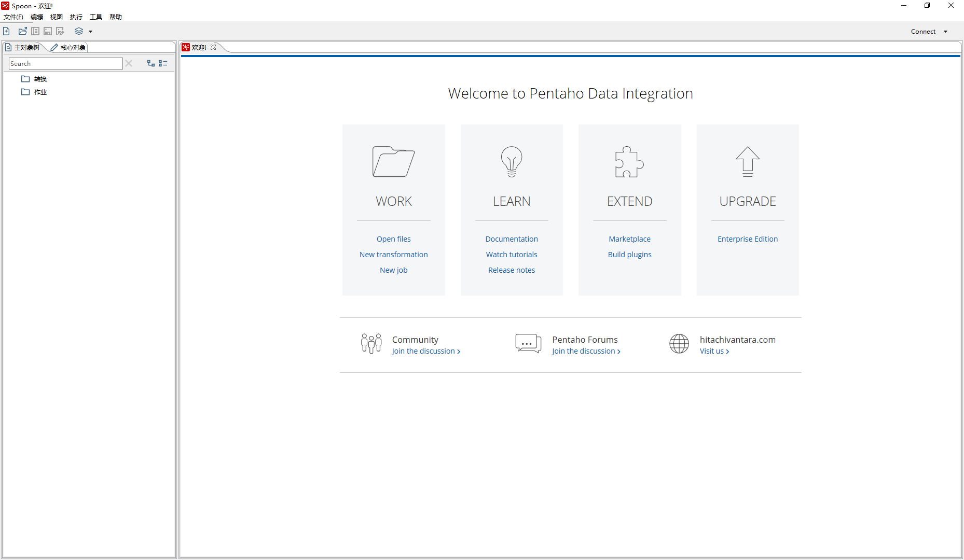Close the 欢迎! tab
The image size is (964, 560).
tap(213, 47)
